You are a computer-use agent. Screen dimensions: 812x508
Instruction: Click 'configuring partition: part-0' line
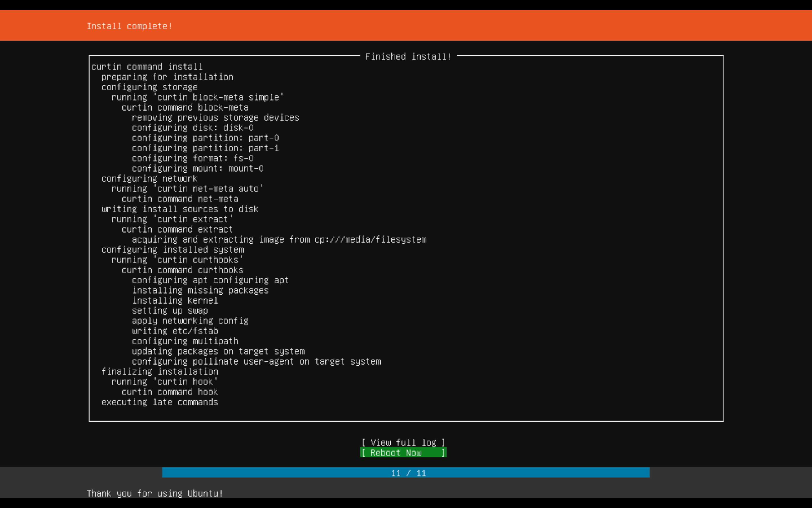(x=205, y=138)
